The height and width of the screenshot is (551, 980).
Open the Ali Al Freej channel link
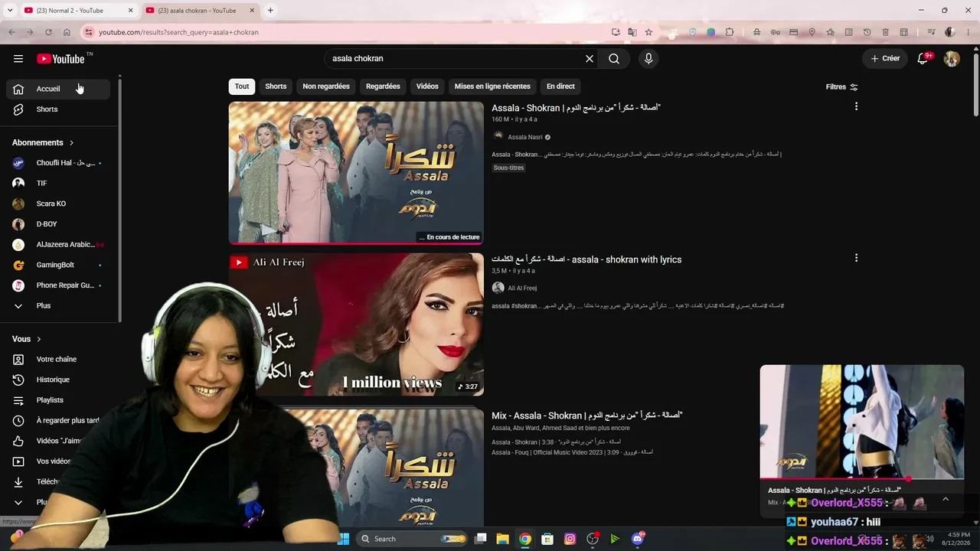522,289
